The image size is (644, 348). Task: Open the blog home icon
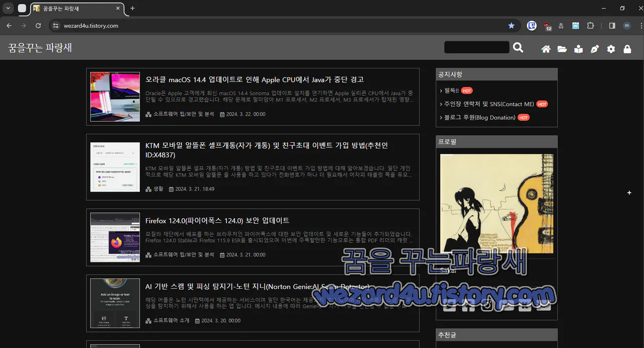546,49
